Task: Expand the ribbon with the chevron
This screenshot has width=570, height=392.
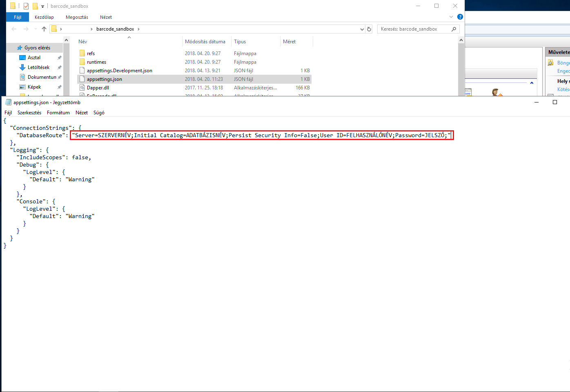Action: (451, 17)
